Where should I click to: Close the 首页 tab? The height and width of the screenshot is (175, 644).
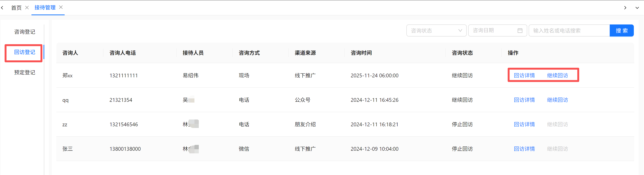(x=27, y=8)
